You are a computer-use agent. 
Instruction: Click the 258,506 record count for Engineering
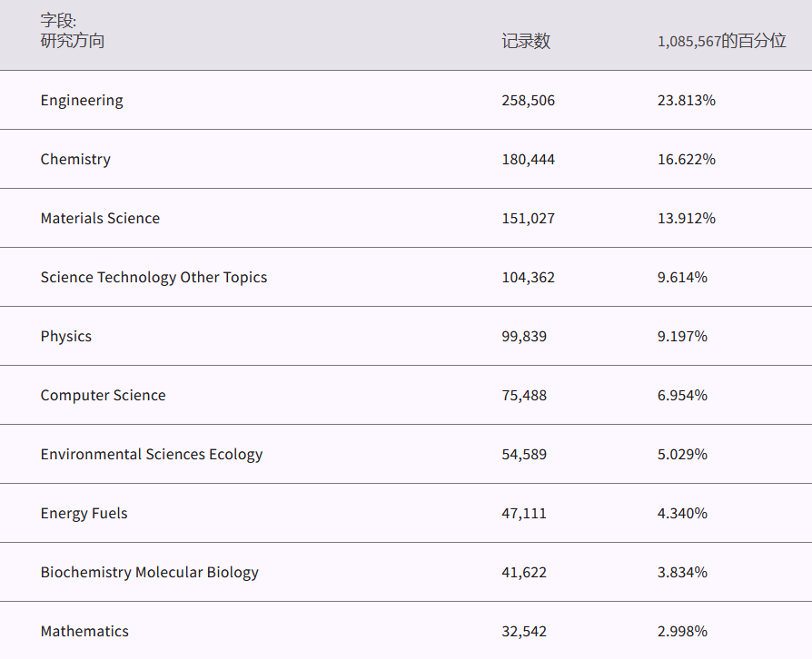(x=528, y=101)
